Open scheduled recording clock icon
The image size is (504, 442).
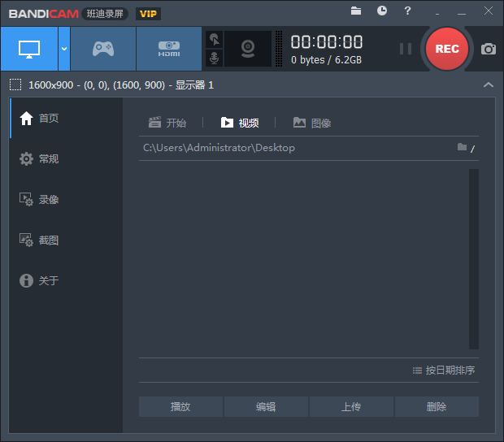[x=382, y=11]
